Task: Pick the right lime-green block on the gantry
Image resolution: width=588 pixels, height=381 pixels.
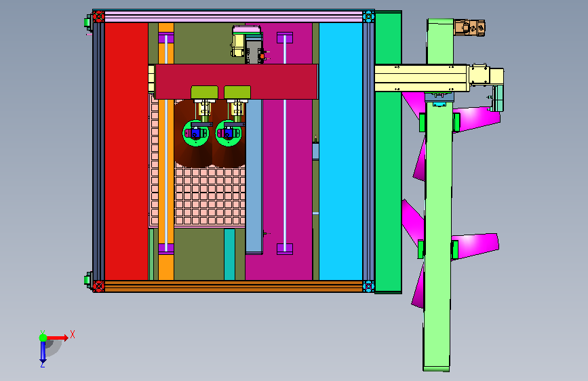Action: click(x=237, y=93)
